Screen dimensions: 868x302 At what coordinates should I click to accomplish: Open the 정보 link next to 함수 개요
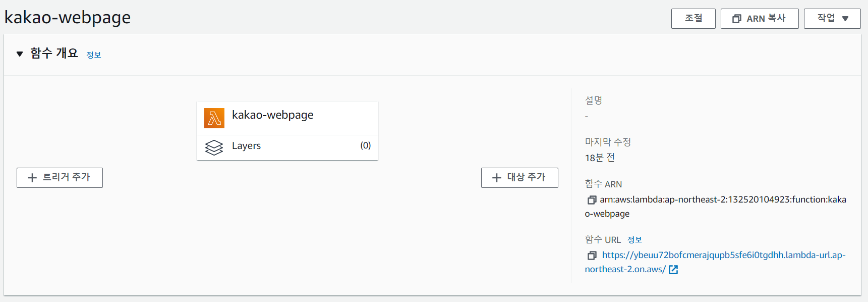(94, 55)
